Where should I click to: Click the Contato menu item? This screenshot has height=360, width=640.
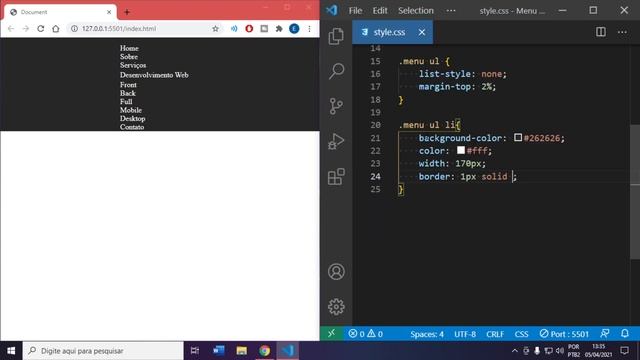(131, 127)
